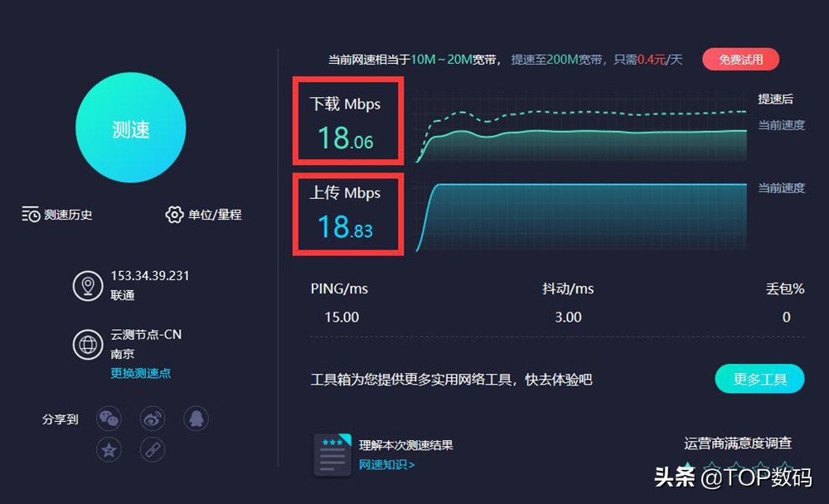Click the 理解本次测速结果 document icon

coord(332,456)
